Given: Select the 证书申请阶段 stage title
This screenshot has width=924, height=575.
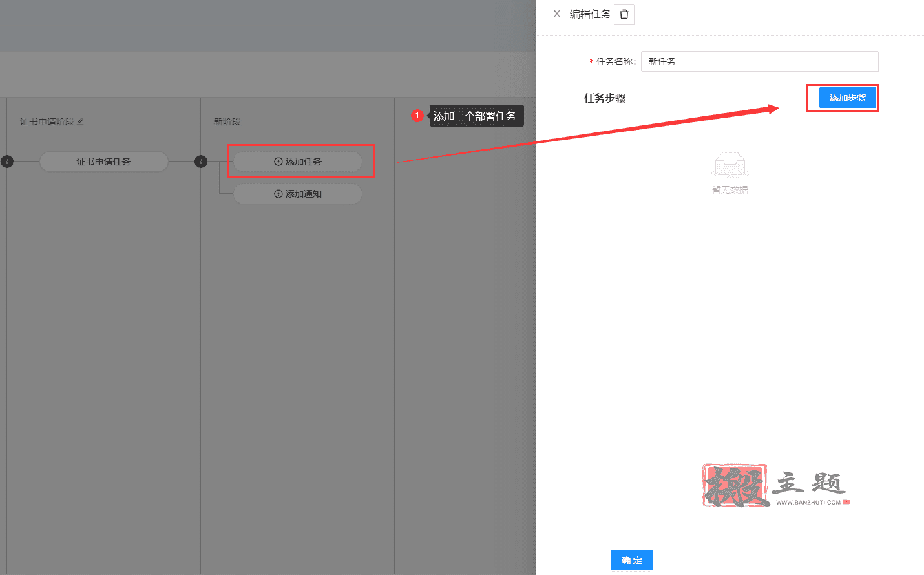Looking at the screenshot, I should tap(47, 121).
